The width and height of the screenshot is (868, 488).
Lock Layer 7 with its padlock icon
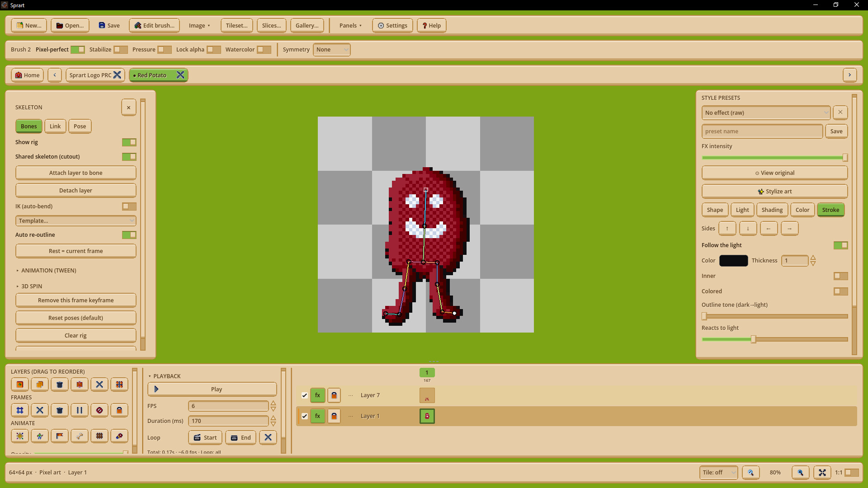point(334,395)
